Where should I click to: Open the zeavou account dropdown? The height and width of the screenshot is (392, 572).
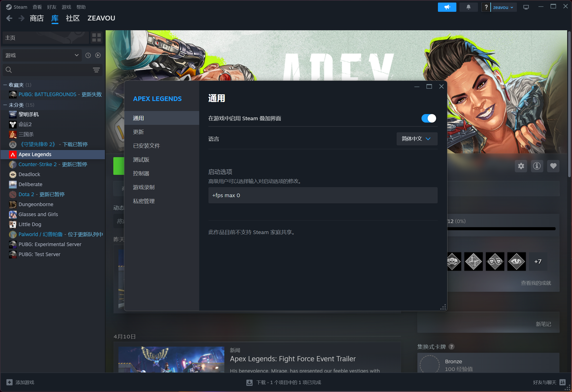pos(503,7)
